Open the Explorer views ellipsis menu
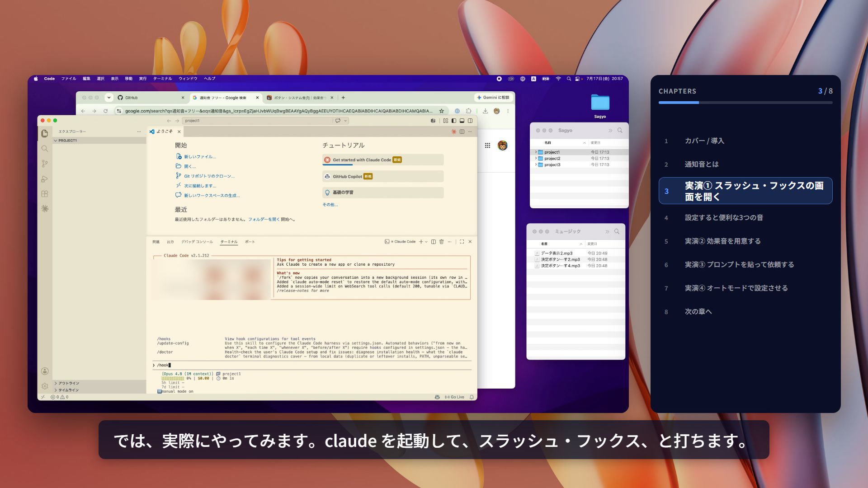Screen dimensions: 868x488 coord(139,131)
